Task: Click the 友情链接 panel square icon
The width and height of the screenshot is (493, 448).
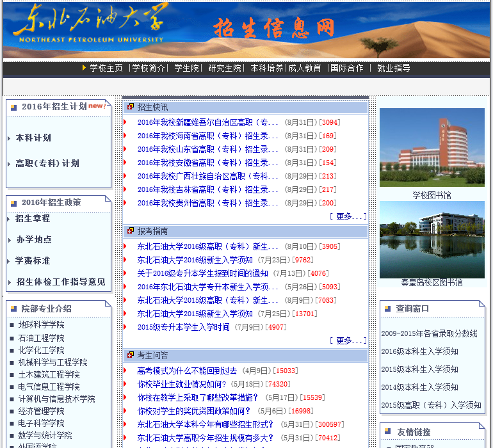Action: 387,431
